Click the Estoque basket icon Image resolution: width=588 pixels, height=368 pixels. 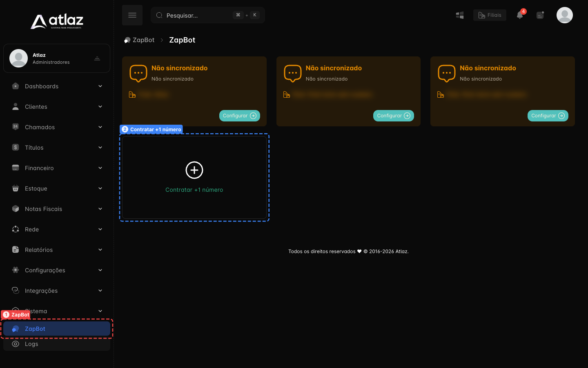click(x=16, y=188)
